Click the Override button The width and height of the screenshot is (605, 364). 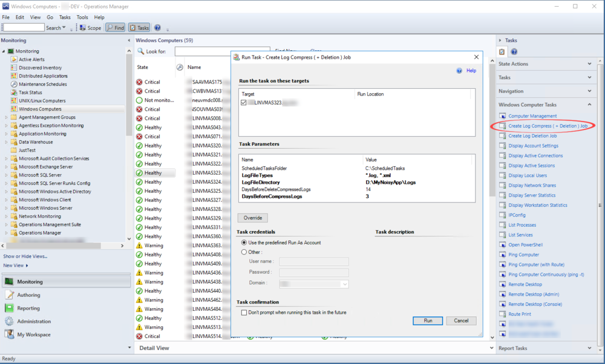[x=253, y=218]
